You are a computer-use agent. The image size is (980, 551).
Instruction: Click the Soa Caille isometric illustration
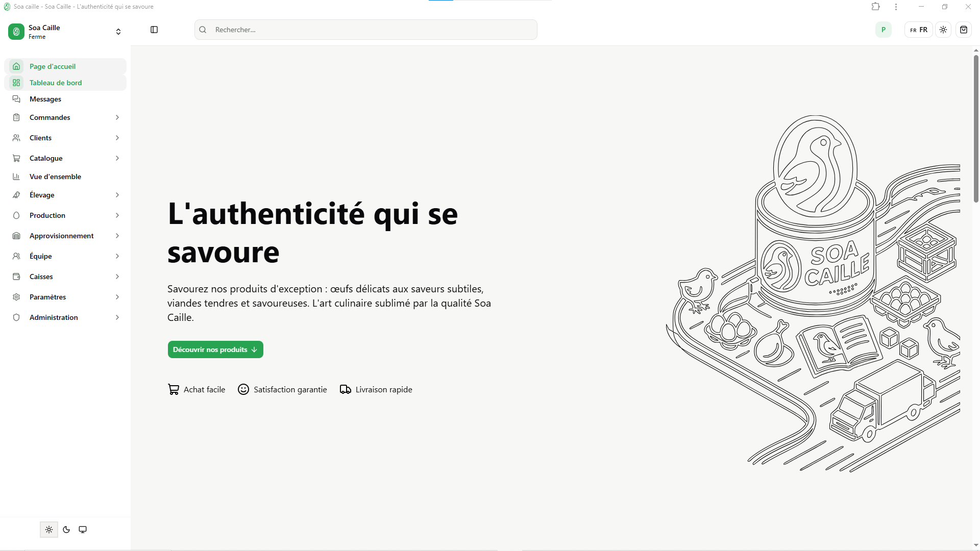click(x=813, y=293)
